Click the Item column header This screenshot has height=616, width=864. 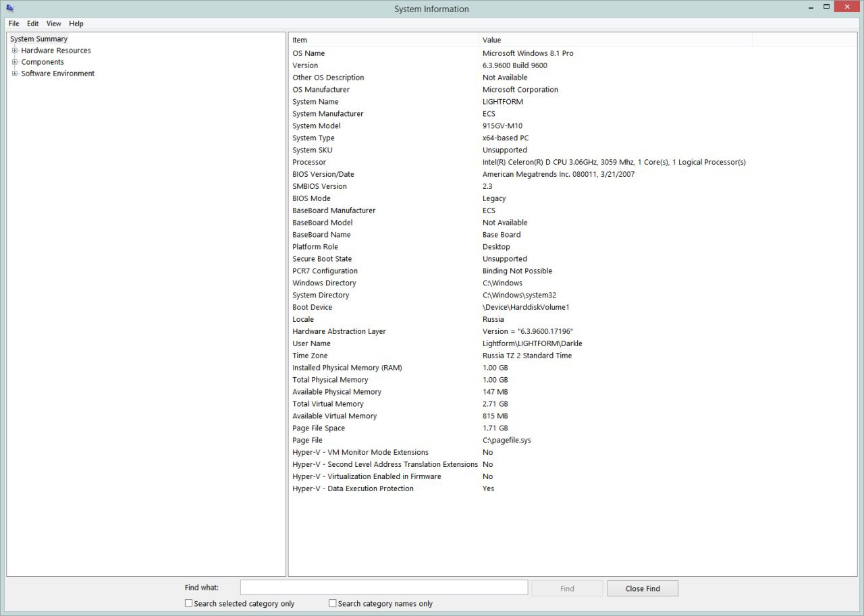[x=384, y=40]
